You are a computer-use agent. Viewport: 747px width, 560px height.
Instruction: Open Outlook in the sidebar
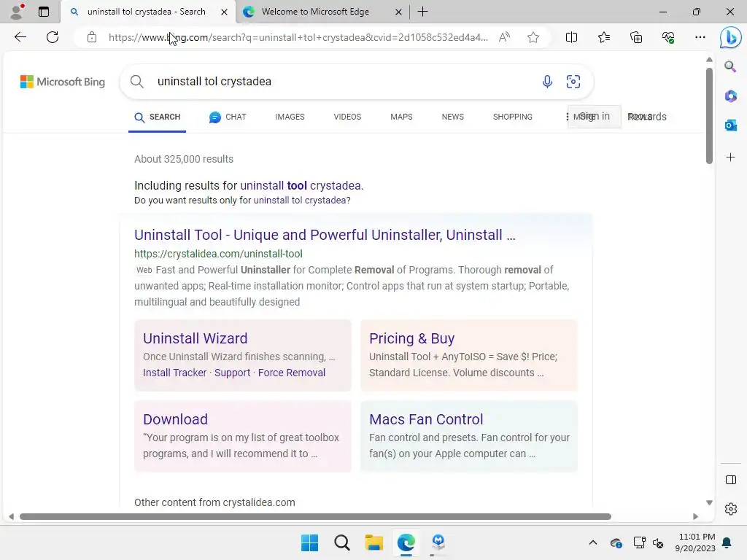point(730,125)
